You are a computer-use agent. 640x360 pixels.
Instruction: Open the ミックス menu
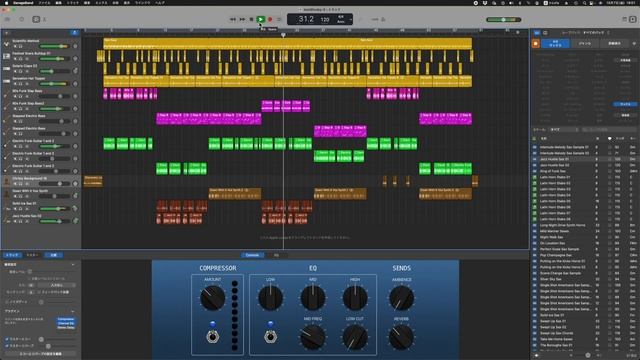[101, 2]
